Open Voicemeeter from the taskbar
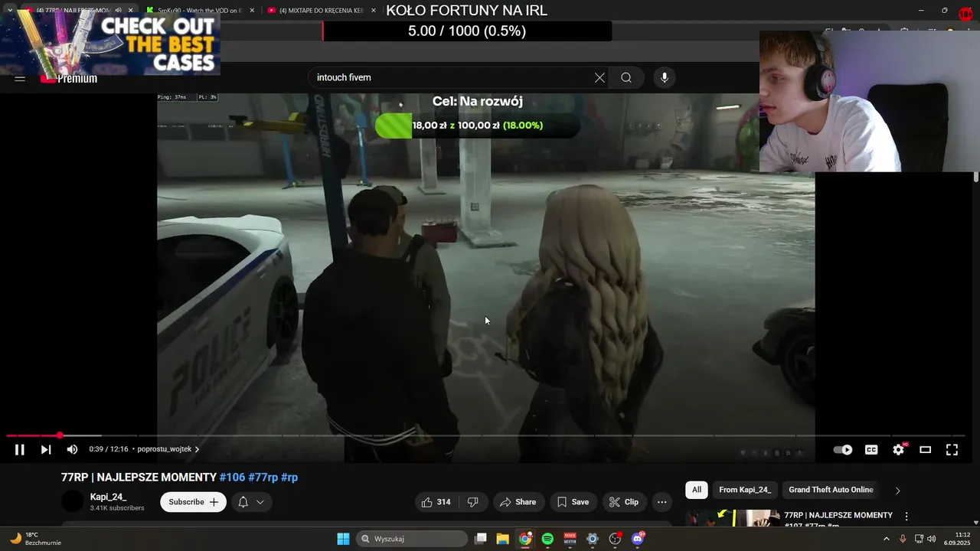This screenshot has height=551, width=980. [x=570, y=539]
